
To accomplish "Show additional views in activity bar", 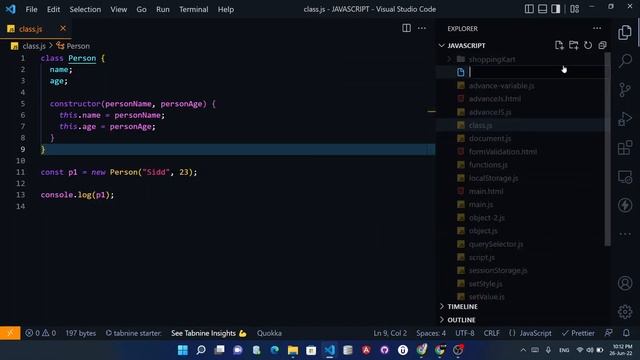I will click(x=624, y=234).
